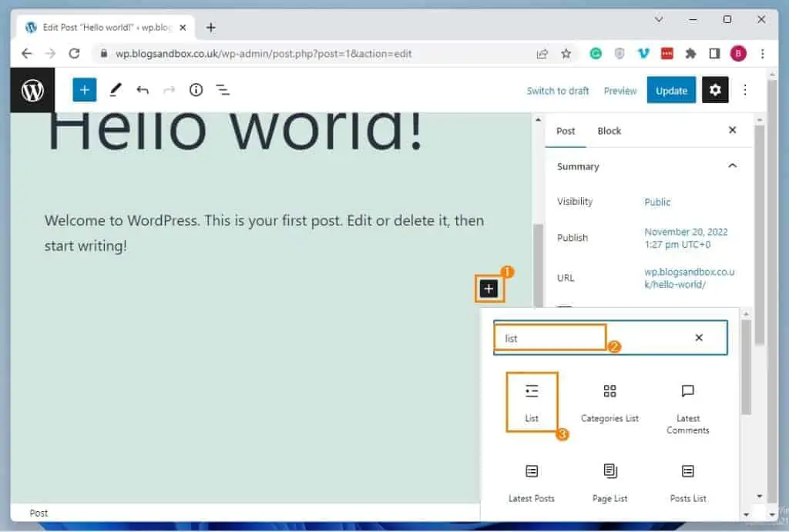789x532 pixels.
Task: Click the Update button
Action: tap(671, 90)
